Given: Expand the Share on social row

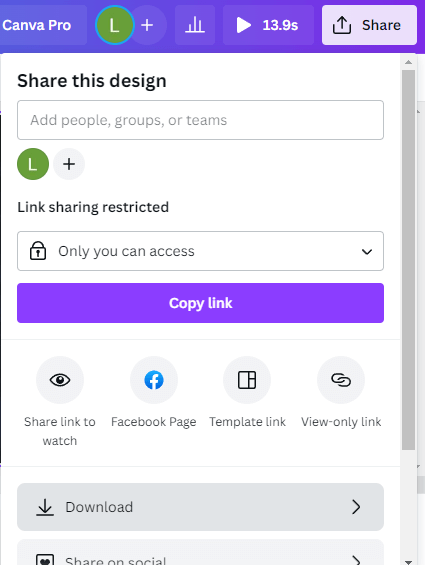Looking at the screenshot, I should click(200, 553).
